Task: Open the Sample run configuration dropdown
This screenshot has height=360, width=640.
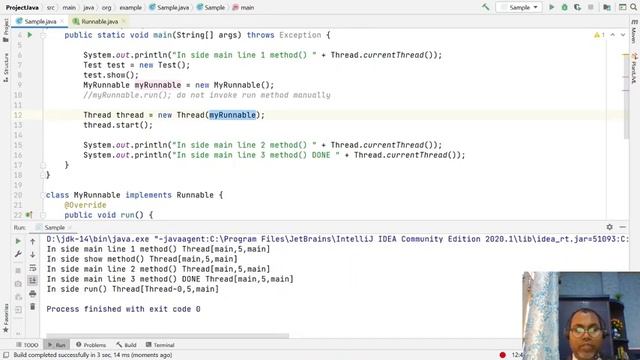Action: coord(519,7)
